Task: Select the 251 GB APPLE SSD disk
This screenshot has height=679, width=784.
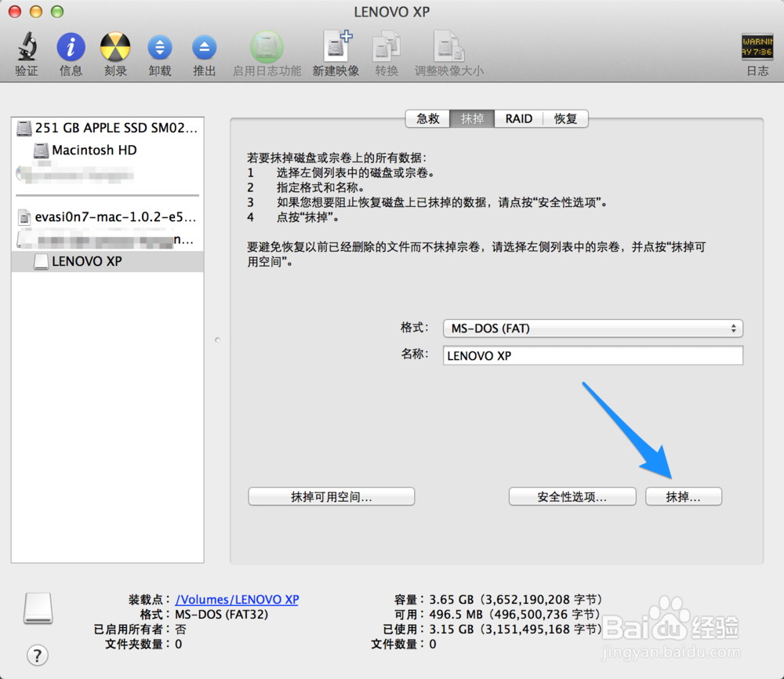Action: pos(107,128)
